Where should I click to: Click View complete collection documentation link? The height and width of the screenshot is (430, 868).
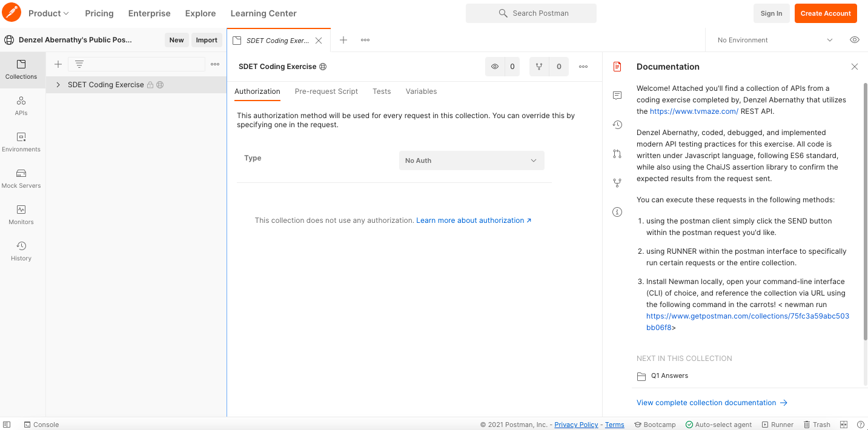coord(712,403)
